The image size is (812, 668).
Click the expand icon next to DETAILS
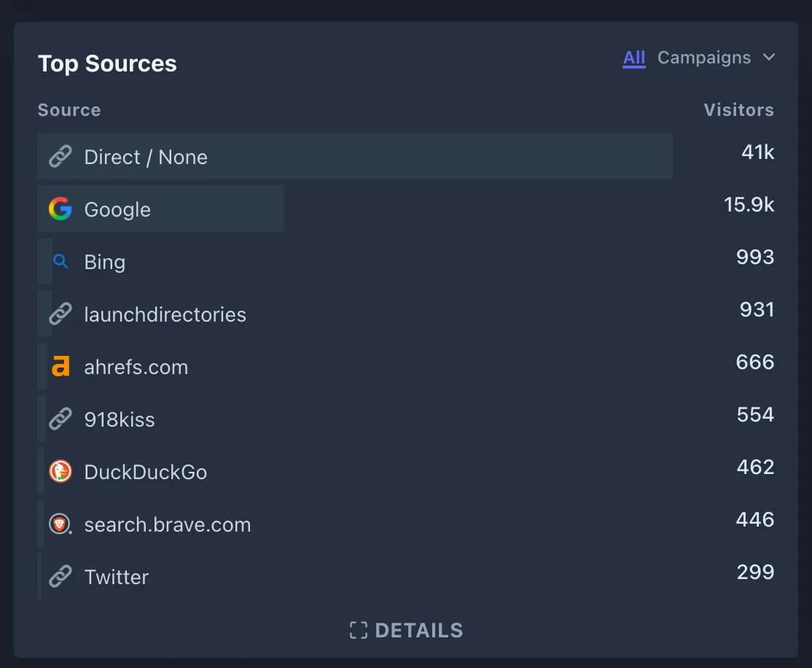[x=359, y=630]
